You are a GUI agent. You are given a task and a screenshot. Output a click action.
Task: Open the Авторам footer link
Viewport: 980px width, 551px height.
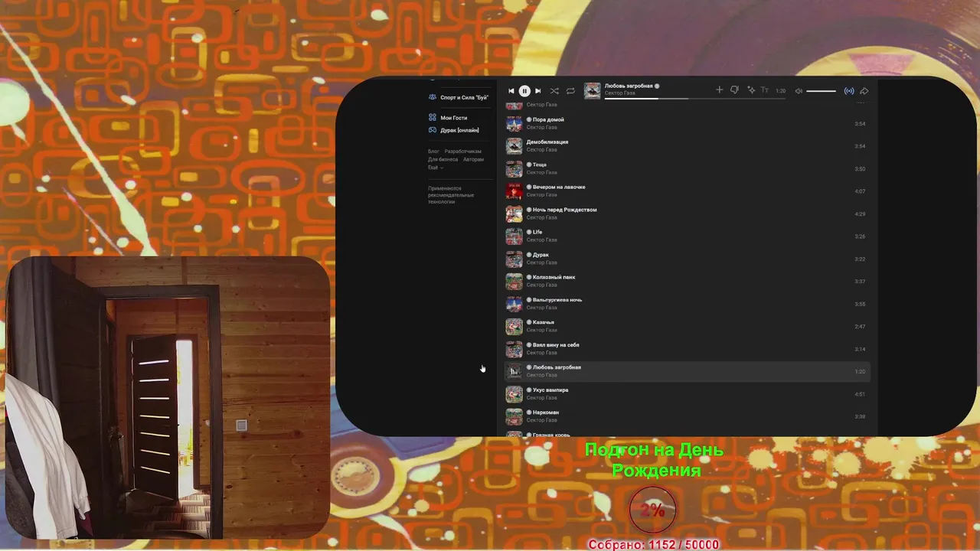pos(473,159)
